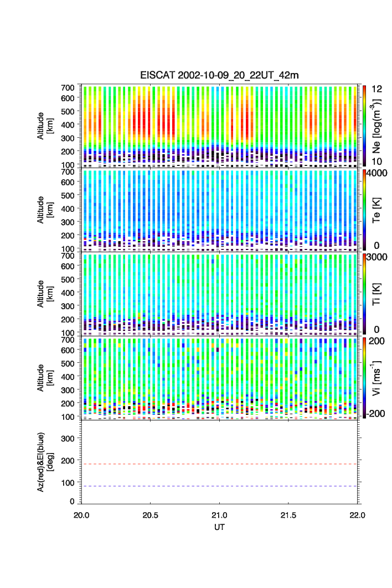Click the plot title EISCAT 2002-10-09_20_22UT_42m
This screenshot has width=392, height=588.
220,75
